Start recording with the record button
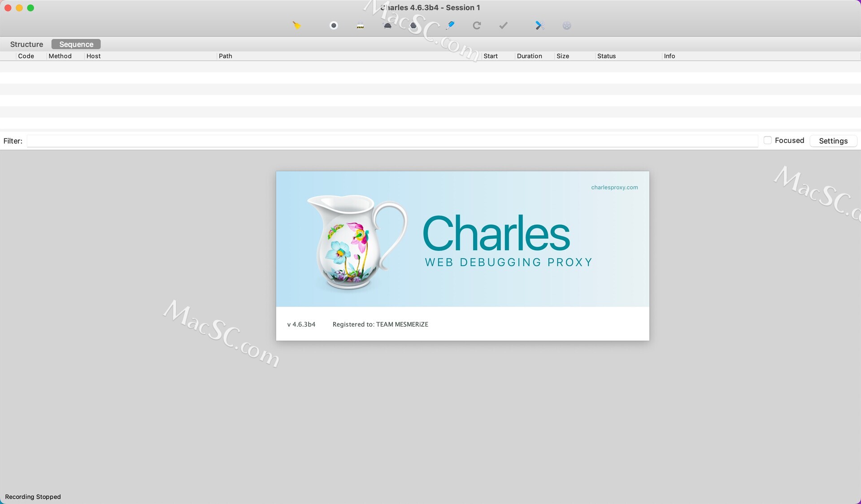861x504 pixels. point(333,26)
